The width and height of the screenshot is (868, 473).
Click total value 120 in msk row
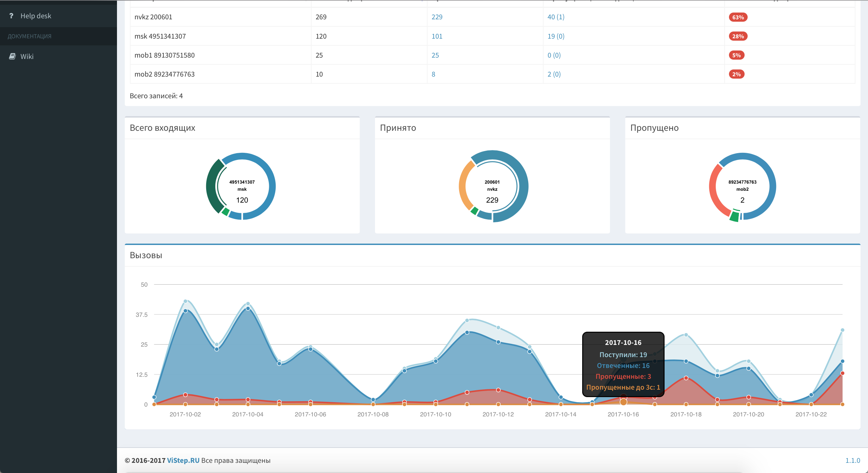click(x=321, y=36)
